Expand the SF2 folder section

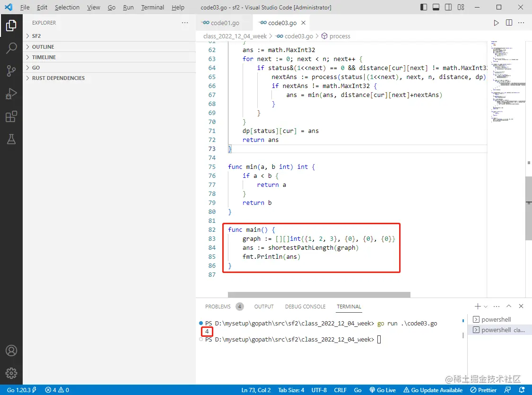[109, 36]
